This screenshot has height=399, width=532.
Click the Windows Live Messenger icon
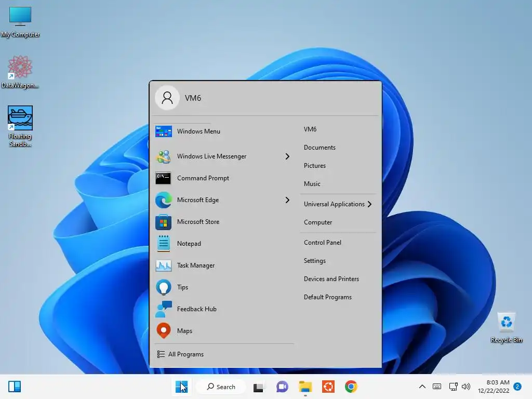point(163,156)
